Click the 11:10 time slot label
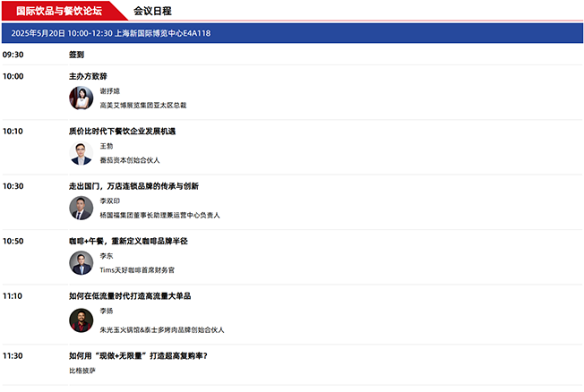Viewport: 584px width, 392px height. coord(13,296)
